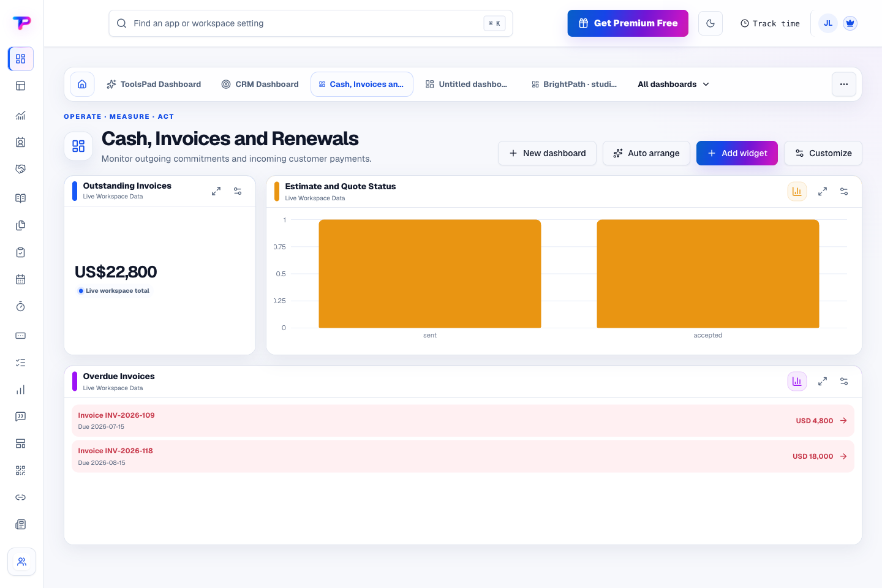Toggle chart view on Overdue Invoices
The width and height of the screenshot is (882, 588).
(797, 382)
